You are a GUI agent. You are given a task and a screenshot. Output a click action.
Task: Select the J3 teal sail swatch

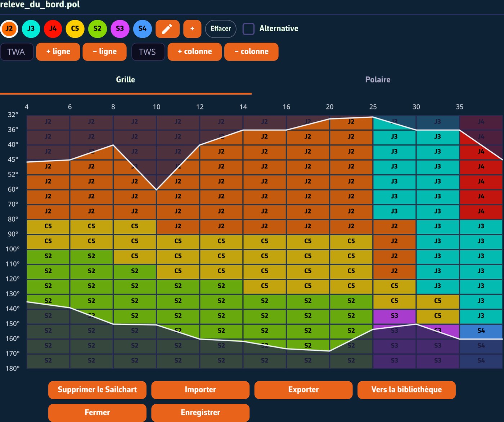31,29
